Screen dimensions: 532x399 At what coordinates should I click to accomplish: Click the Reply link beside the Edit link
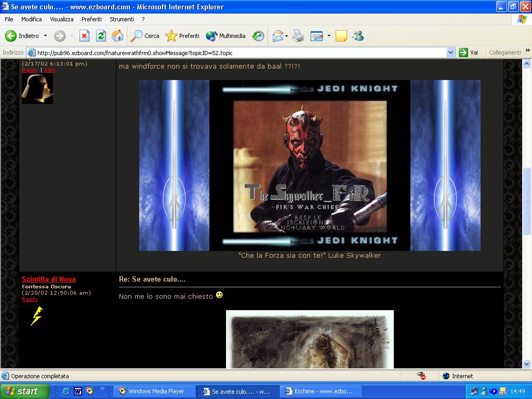30,70
